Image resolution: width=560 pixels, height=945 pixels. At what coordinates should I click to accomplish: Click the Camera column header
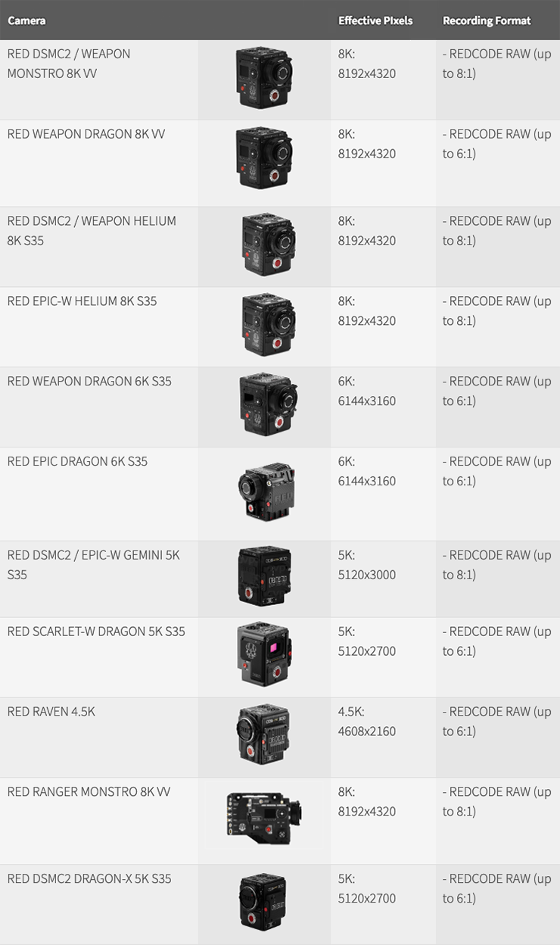pyautogui.click(x=26, y=20)
